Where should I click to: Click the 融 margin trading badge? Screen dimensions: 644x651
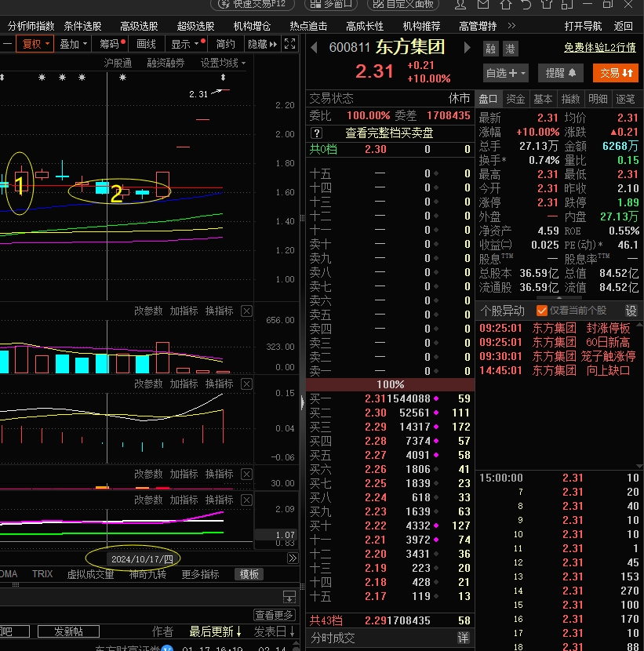[x=491, y=49]
